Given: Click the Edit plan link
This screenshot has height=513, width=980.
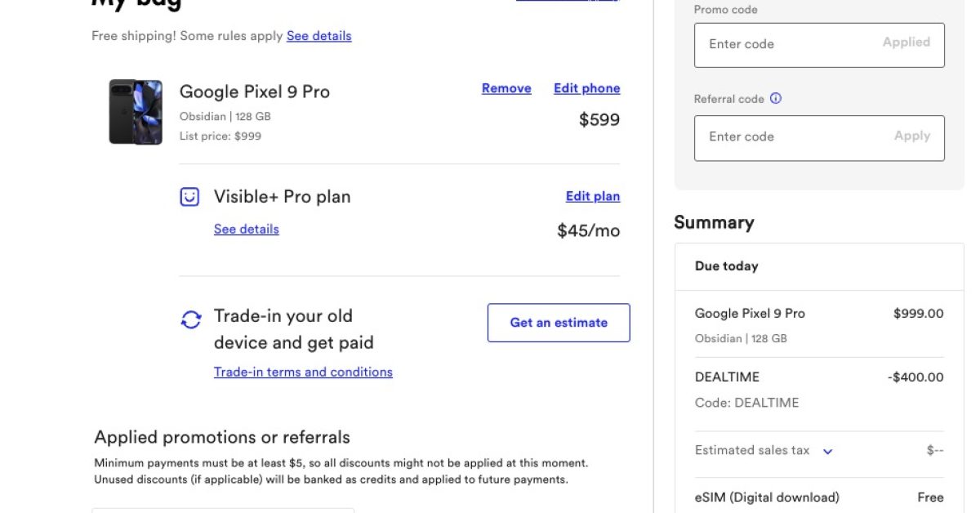Looking at the screenshot, I should pos(592,196).
